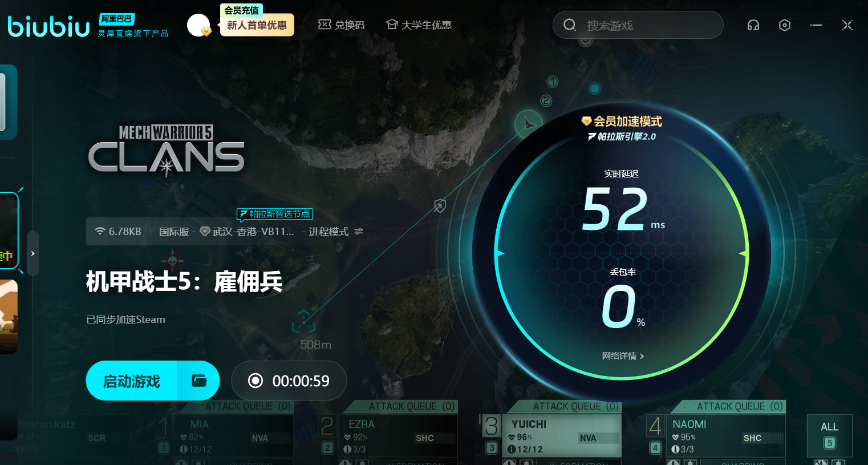This screenshot has height=465, width=868.
Task: Click the MechWarrior 5 Clans logo
Action: coord(167,150)
